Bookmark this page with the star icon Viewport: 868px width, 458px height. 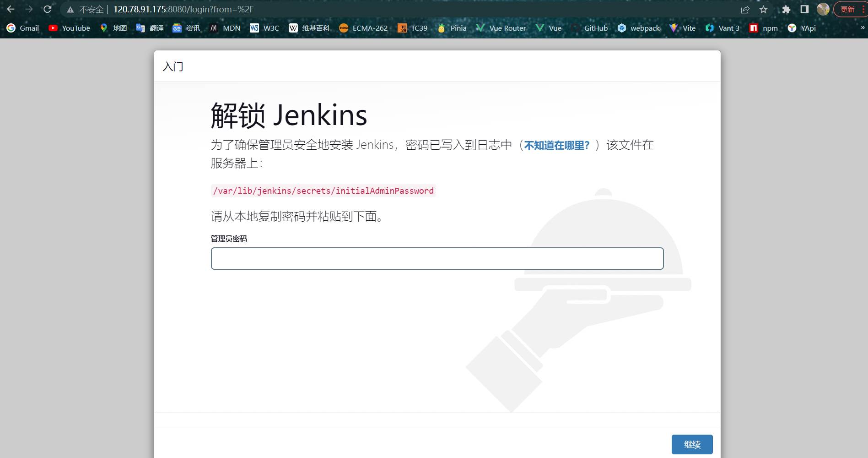pos(763,10)
